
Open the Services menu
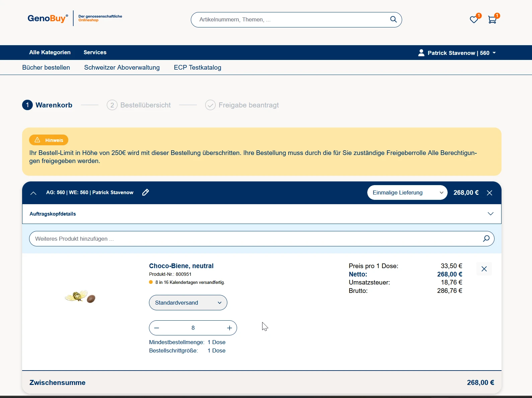(95, 52)
